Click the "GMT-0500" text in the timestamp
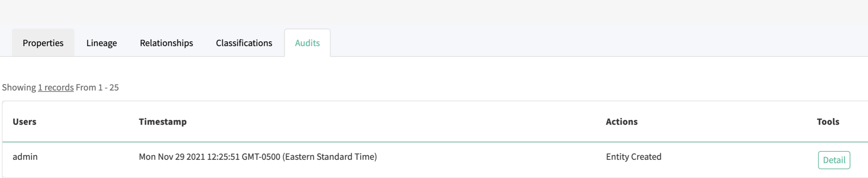This screenshot has width=868, height=178. pyautogui.click(x=261, y=156)
